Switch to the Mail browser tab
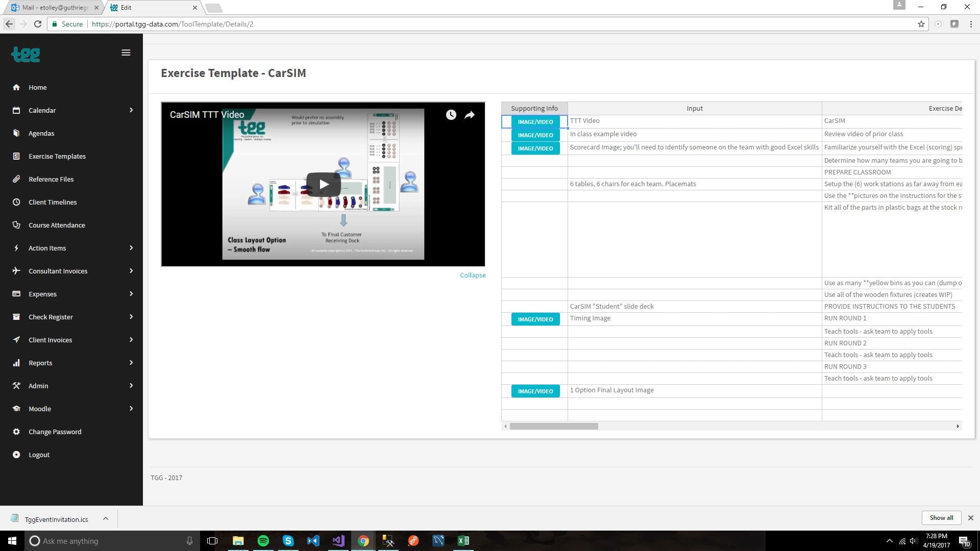Screen dimensions: 980x551 (54, 8)
